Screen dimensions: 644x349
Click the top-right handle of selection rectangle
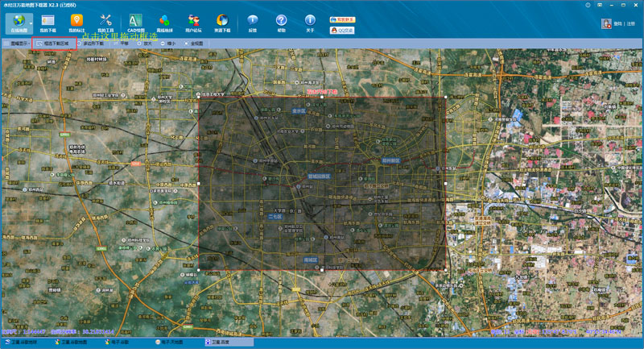coord(446,98)
